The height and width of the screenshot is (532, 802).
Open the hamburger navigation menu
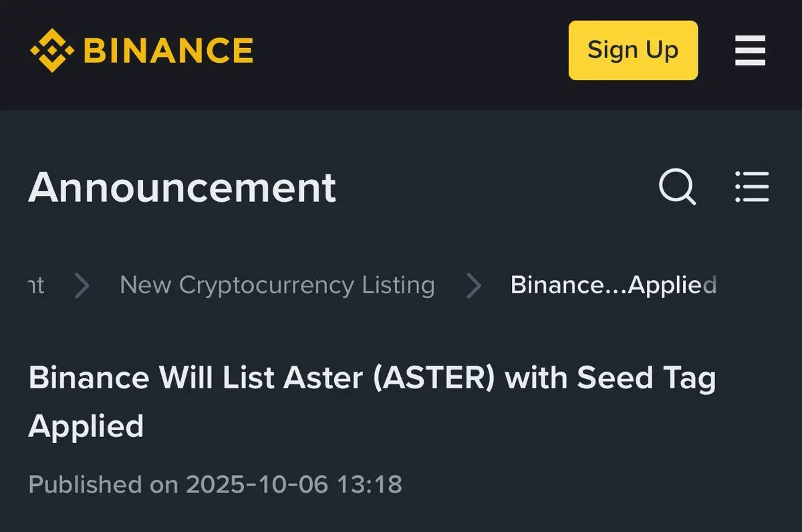750,51
